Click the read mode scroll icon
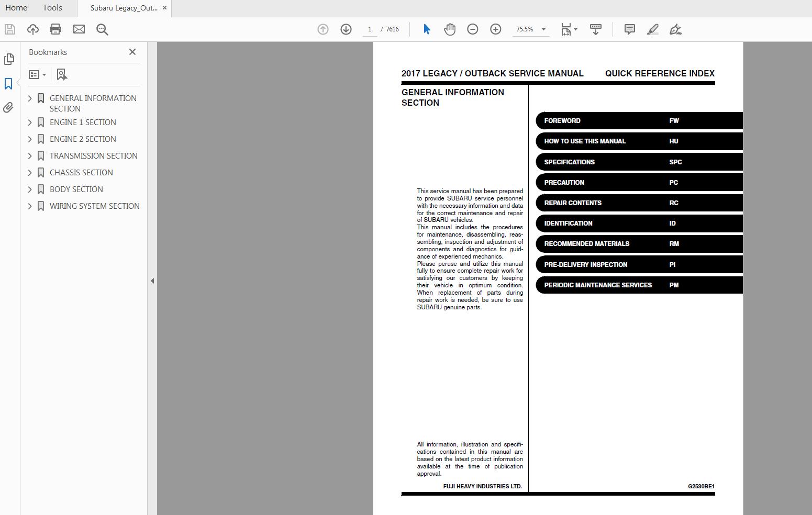The image size is (812, 515). click(x=595, y=29)
